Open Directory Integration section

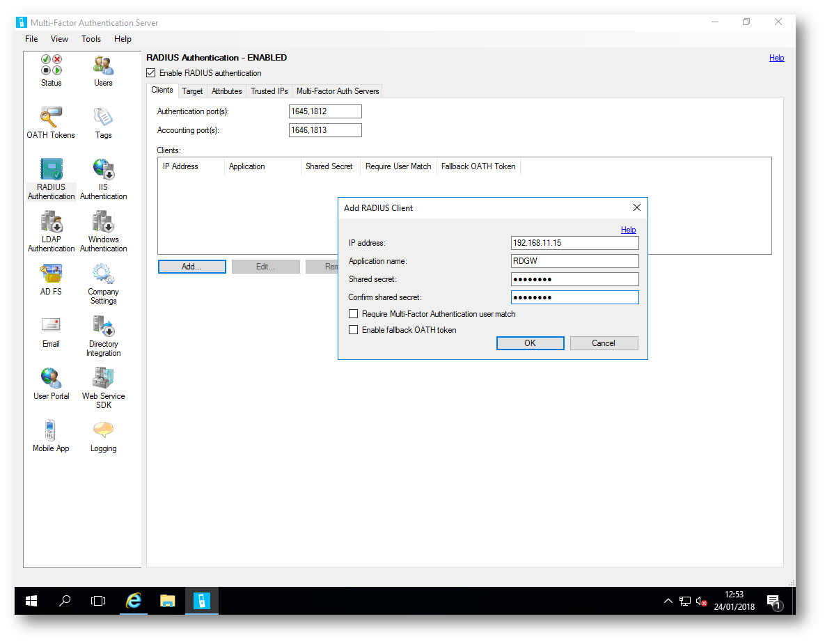click(x=104, y=336)
